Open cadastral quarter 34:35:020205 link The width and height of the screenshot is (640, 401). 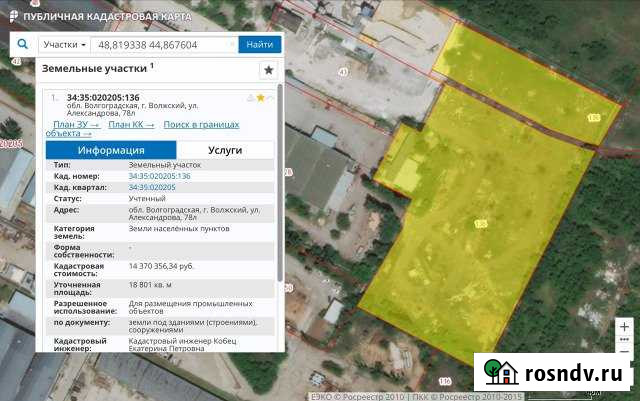point(152,187)
